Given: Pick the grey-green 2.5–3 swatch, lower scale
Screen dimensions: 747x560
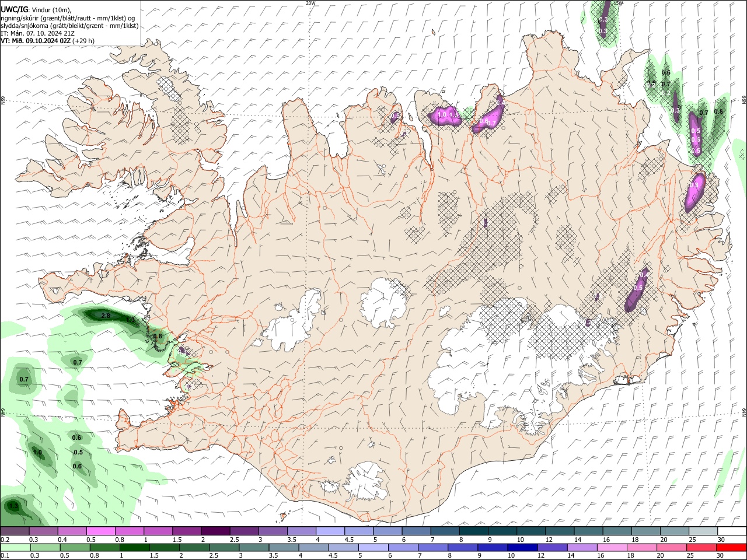Looking at the screenshot, I should pos(224,547).
